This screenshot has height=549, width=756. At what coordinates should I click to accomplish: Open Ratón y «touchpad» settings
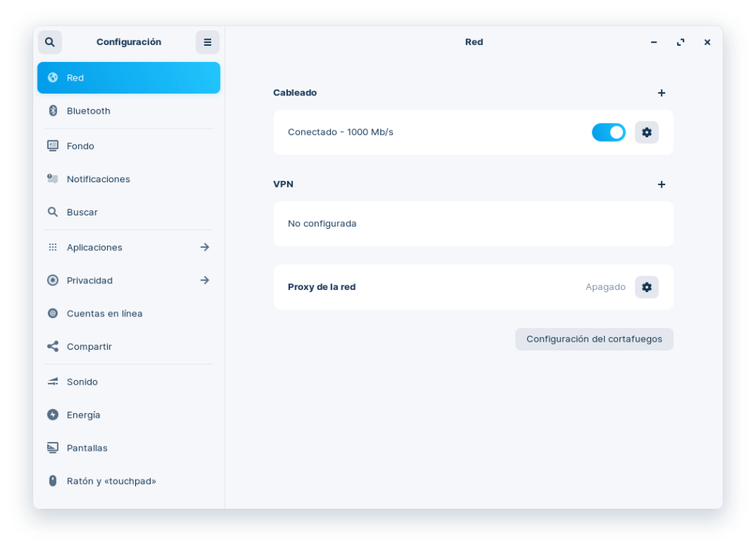(x=128, y=481)
